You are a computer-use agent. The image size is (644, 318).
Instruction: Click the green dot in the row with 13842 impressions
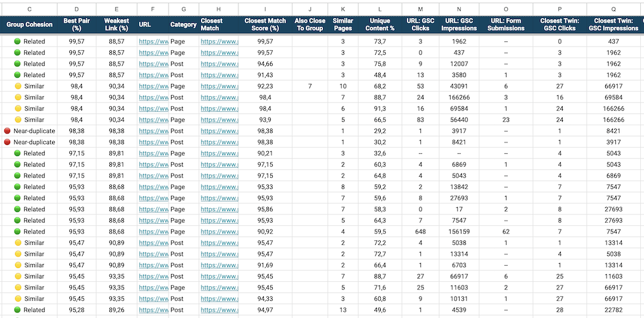click(17, 186)
